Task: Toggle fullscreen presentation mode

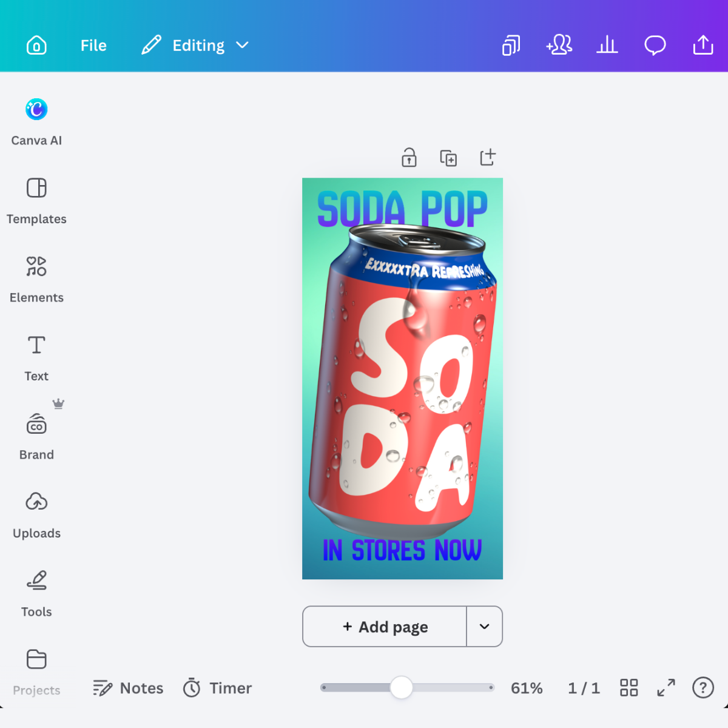Action: pos(666,688)
